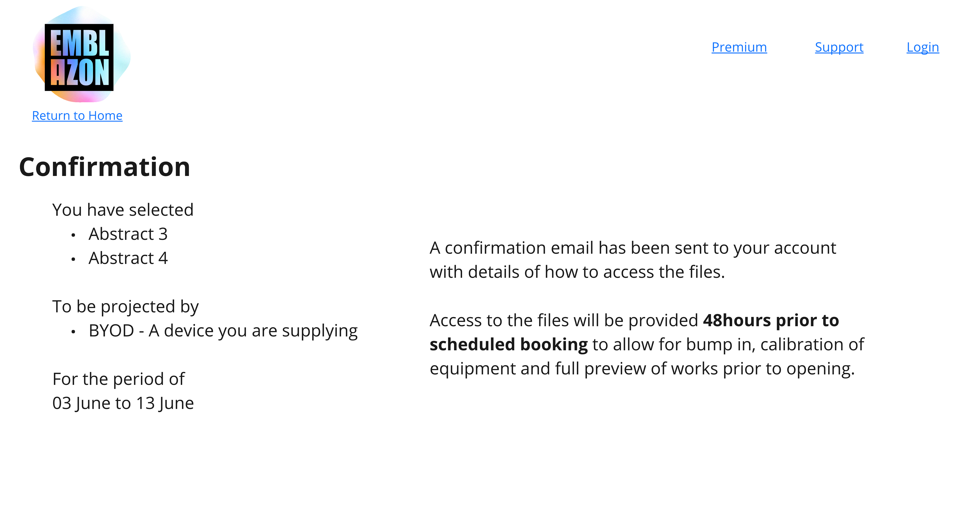The image size is (980, 526).
Task: Select the Abstract 3 list item
Action: click(128, 234)
